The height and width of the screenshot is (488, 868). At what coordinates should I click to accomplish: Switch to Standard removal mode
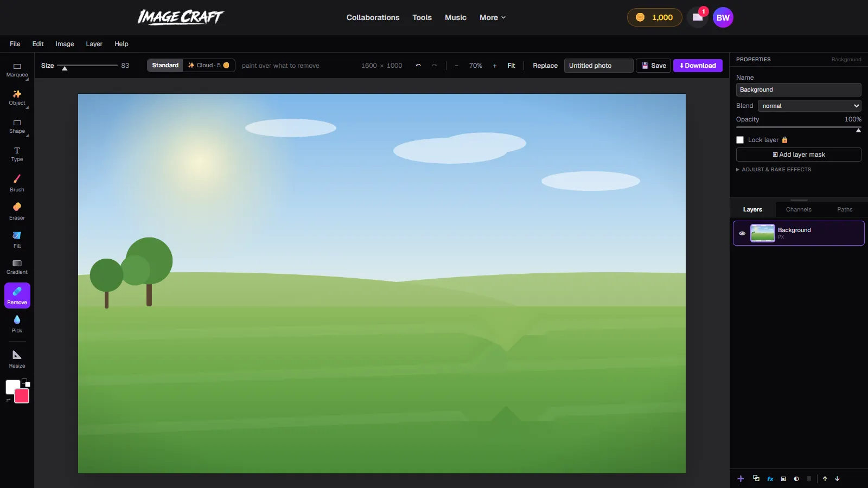165,66
